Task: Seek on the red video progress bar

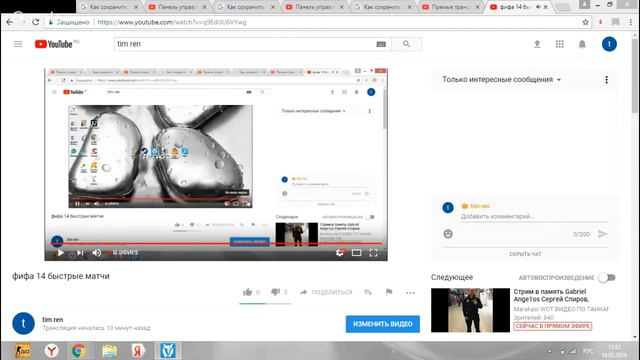Action: point(216,244)
